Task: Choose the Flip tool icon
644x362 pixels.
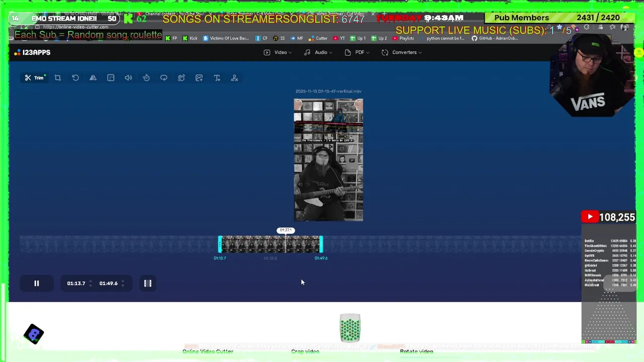Action: [93, 78]
